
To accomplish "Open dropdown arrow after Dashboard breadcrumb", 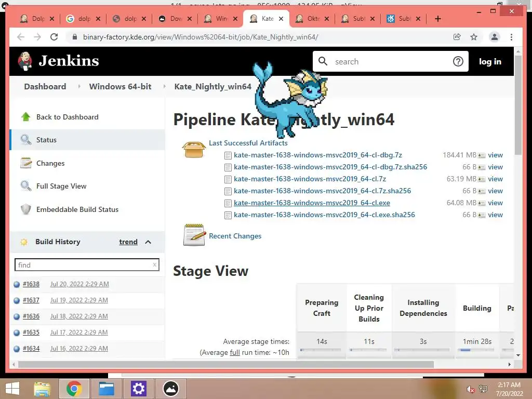I will [x=79, y=87].
